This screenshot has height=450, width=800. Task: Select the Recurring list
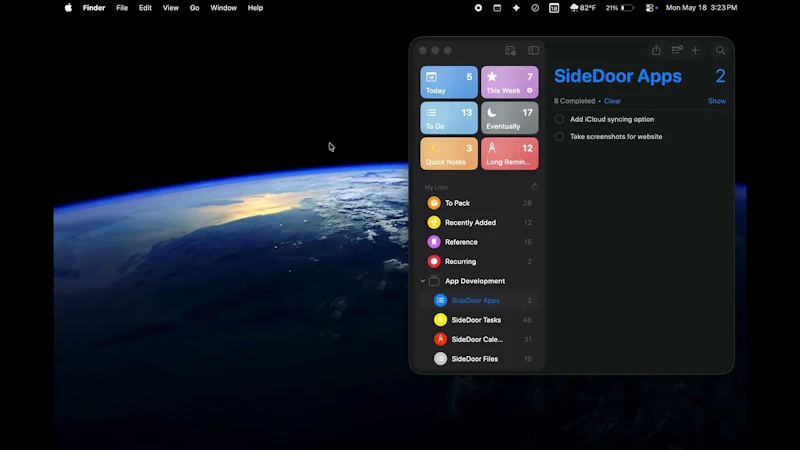click(x=479, y=261)
